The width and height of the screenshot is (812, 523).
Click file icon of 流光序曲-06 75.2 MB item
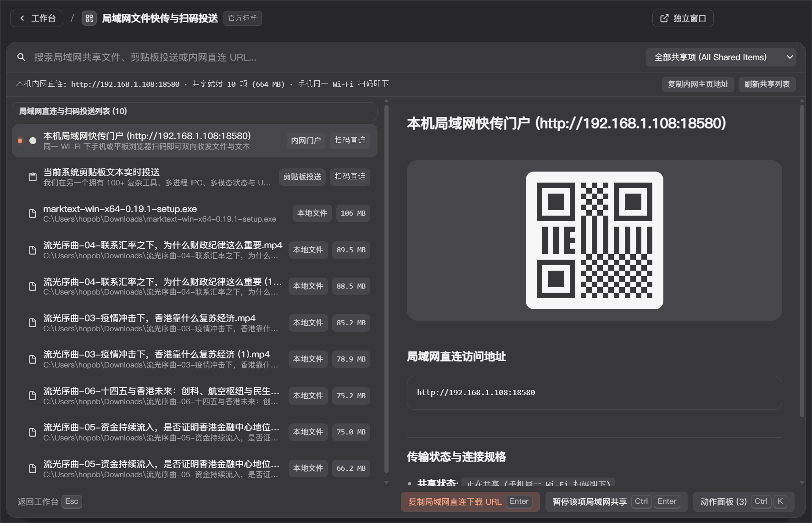(33, 395)
